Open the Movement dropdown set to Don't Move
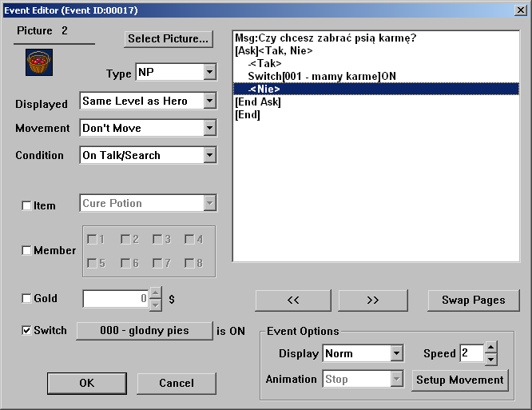The image size is (532, 410). coord(148,128)
